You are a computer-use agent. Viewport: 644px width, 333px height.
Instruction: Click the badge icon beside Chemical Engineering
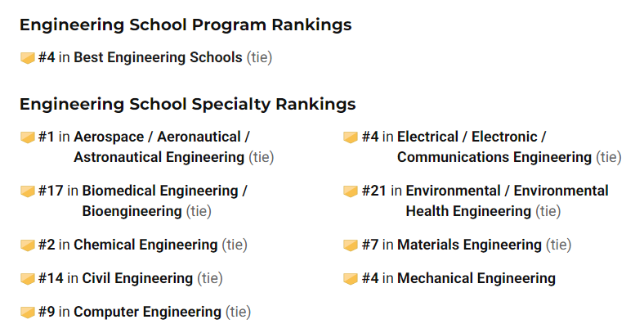[27, 245]
